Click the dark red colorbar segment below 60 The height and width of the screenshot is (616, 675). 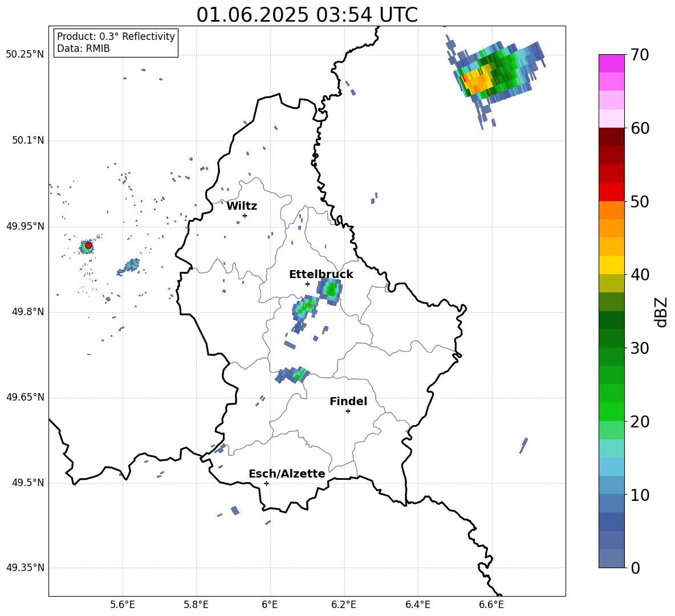(612, 137)
